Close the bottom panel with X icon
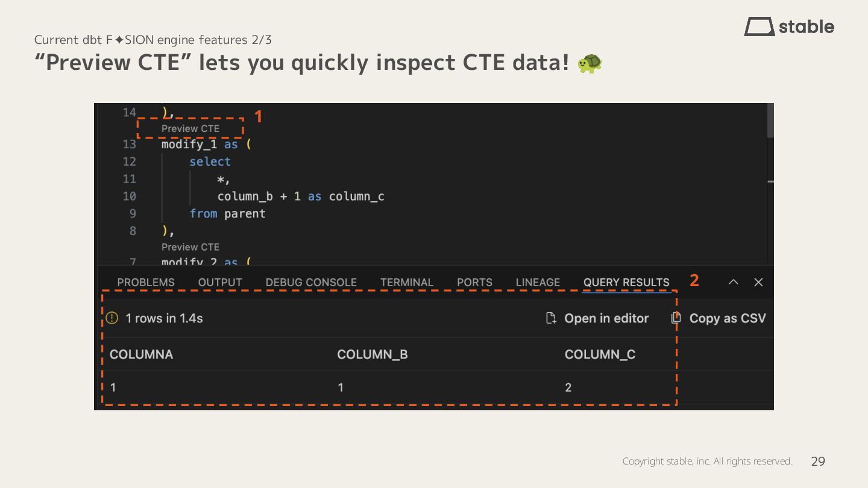Viewport: 868px width, 488px height. pyautogui.click(x=759, y=282)
